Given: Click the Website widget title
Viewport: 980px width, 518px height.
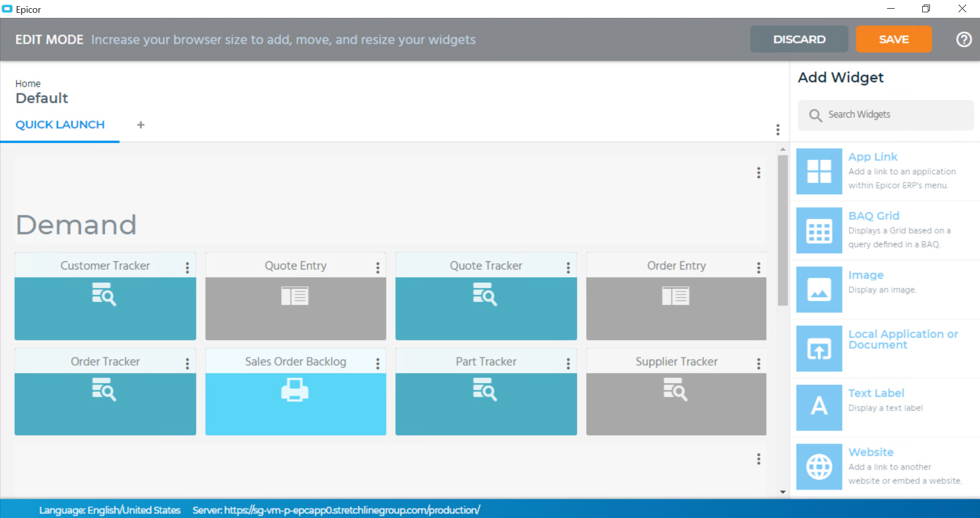Looking at the screenshot, I should pyautogui.click(x=871, y=452).
